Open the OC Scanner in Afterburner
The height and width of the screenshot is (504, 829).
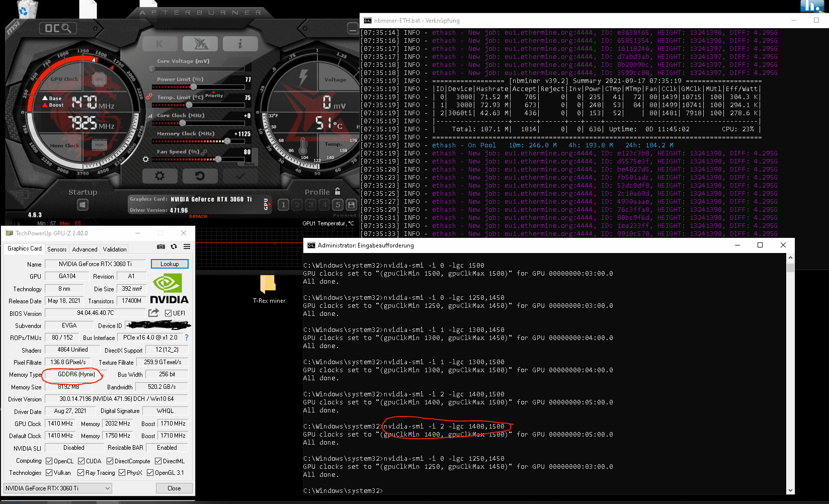point(58,28)
